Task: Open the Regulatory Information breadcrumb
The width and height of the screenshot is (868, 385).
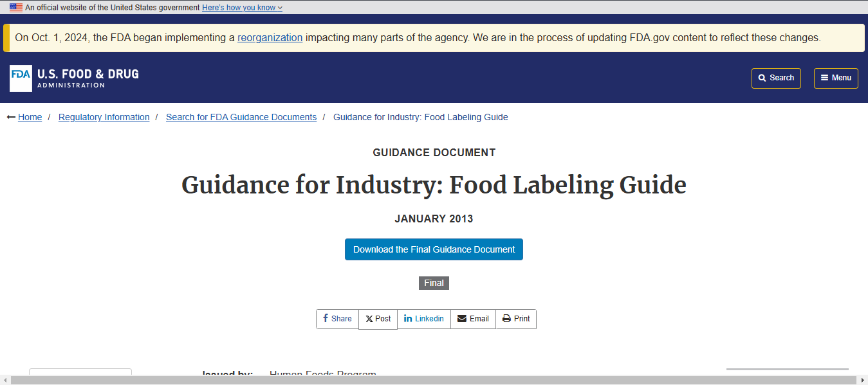Action: (x=104, y=117)
